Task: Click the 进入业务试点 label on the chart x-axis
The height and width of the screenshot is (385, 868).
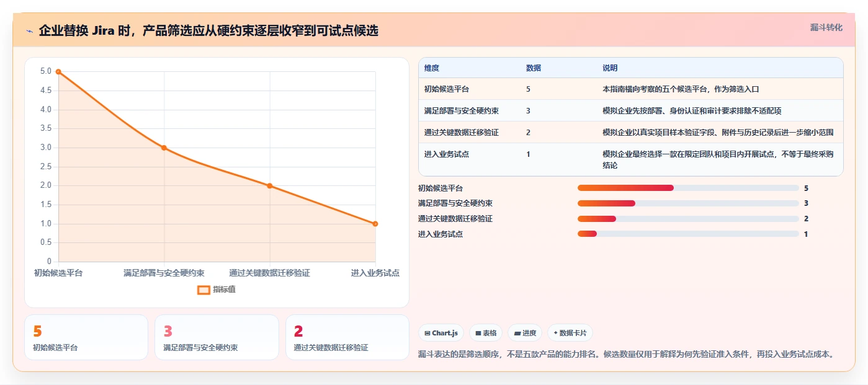Action: (x=375, y=273)
